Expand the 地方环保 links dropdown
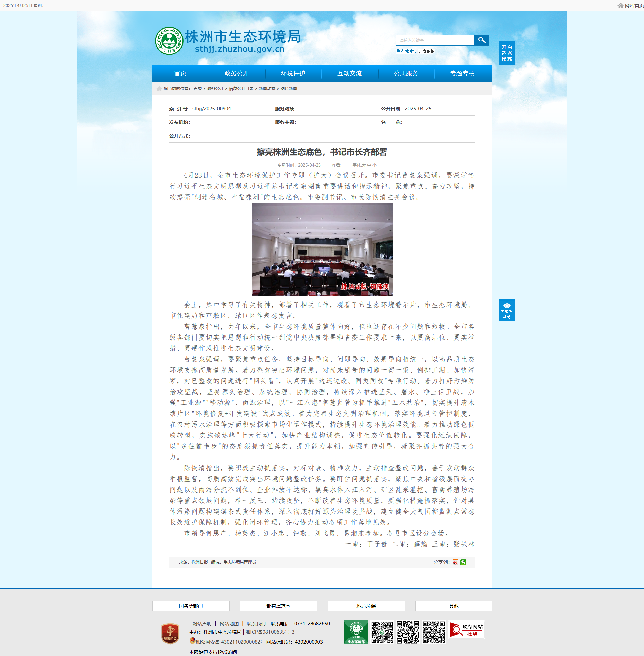 click(x=366, y=606)
